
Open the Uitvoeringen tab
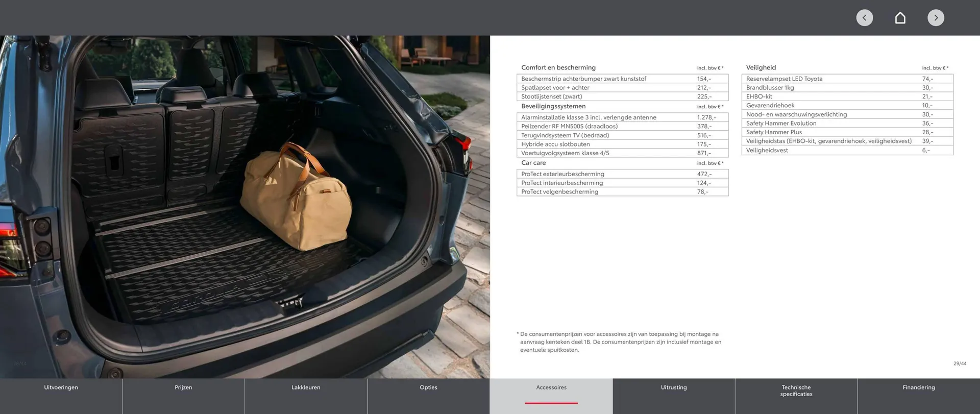tap(61, 396)
